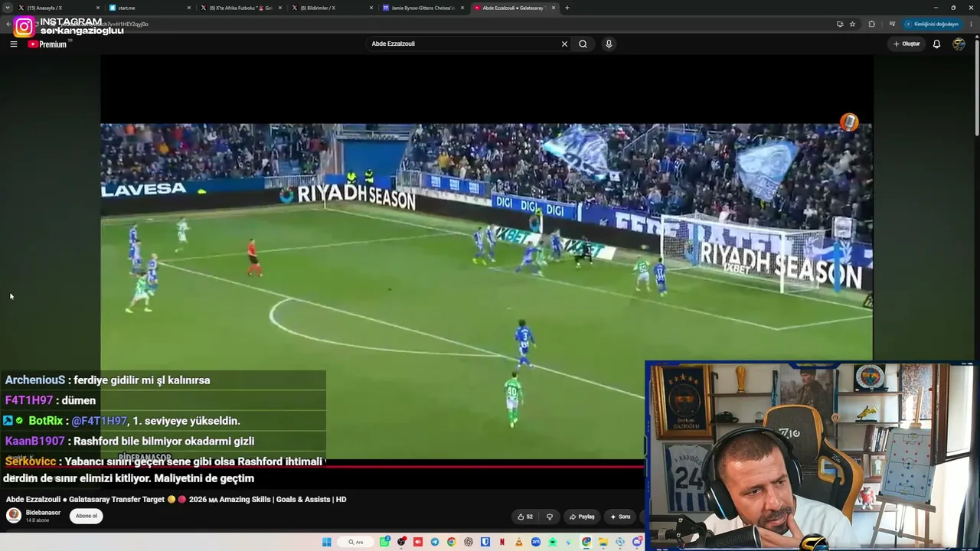Open the Windows Start menu
The width and height of the screenshot is (980, 551).
[x=327, y=542]
